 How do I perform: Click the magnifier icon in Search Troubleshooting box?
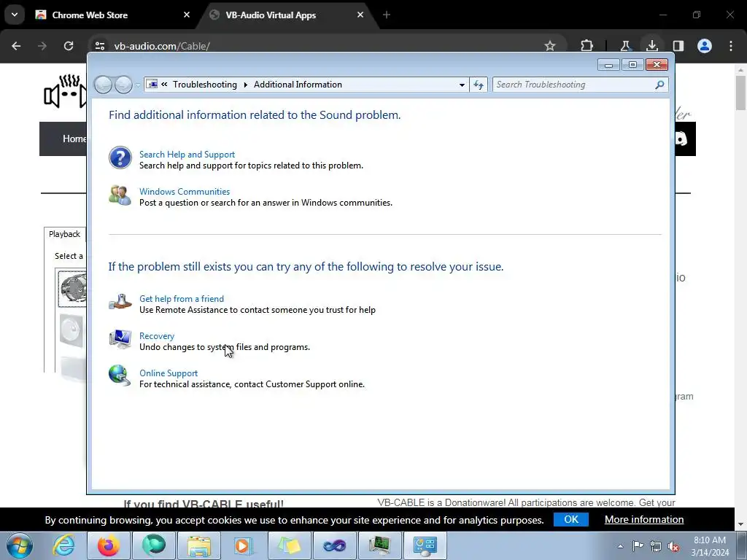[659, 85]
